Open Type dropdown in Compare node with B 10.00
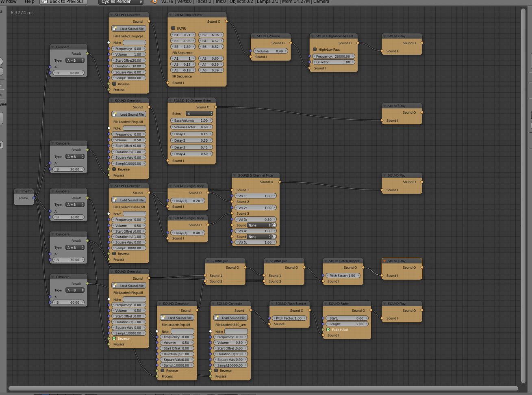The width and height of the screenshot is (532, 395). point(75,205)
